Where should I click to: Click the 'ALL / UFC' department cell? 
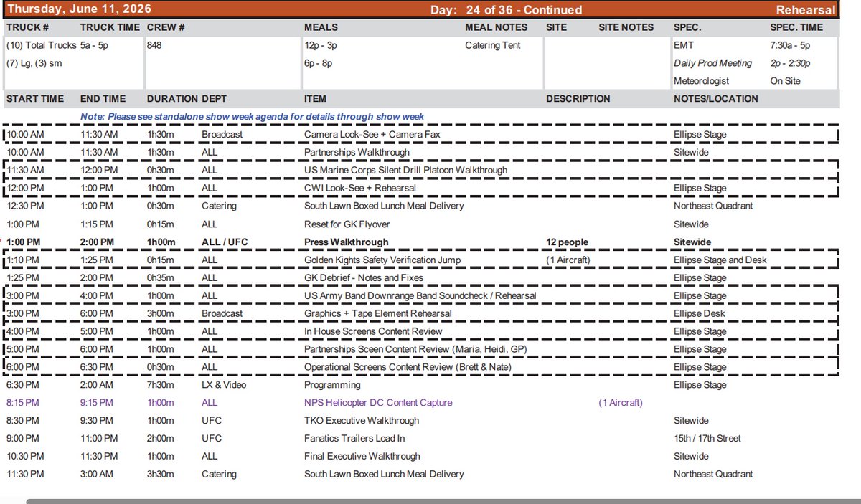click(x=225, y=242)
